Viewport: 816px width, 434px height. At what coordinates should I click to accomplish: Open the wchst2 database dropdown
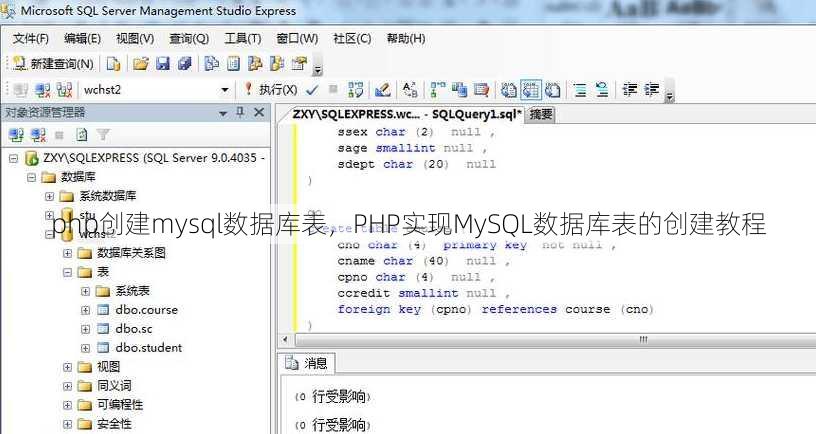point(225,90)
